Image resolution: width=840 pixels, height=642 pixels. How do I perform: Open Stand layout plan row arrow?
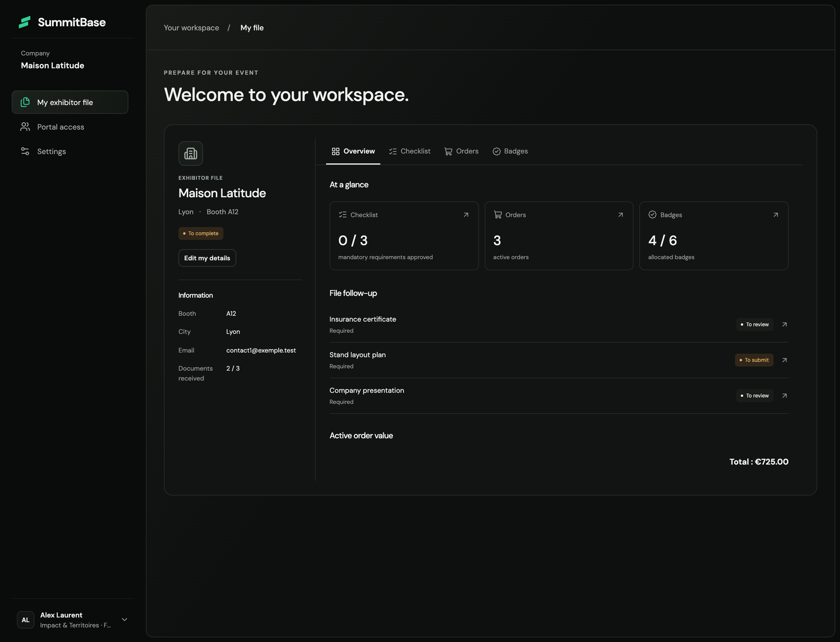784,360
